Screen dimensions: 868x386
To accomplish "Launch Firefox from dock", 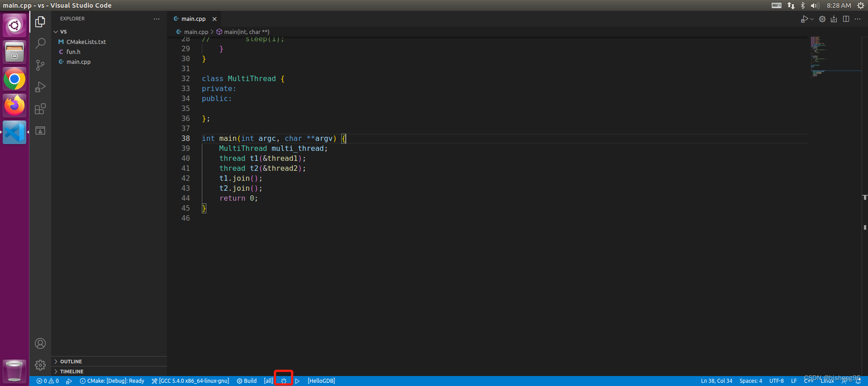I will point(14,106).
